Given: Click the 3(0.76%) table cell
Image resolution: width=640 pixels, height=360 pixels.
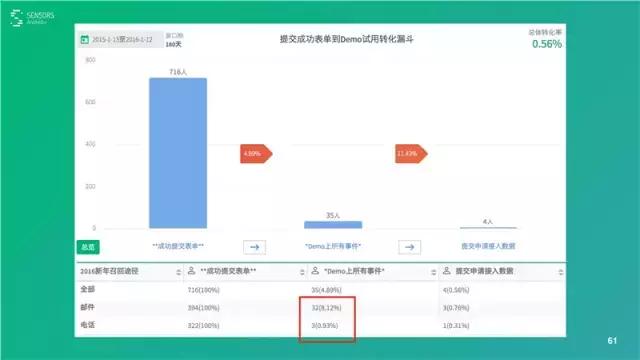Looking at the screenshot, I should (456, 308).
